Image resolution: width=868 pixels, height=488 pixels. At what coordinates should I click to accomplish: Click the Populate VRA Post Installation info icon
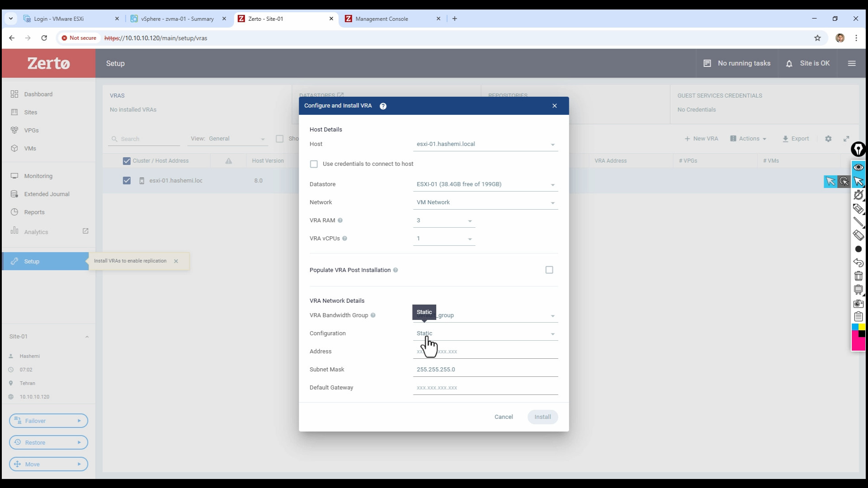point(396,270)
